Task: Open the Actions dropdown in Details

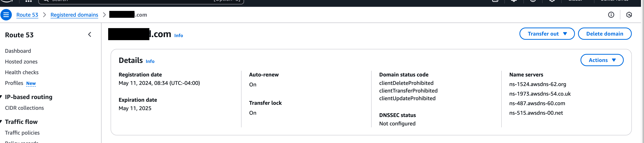Action: pos(602,60)
